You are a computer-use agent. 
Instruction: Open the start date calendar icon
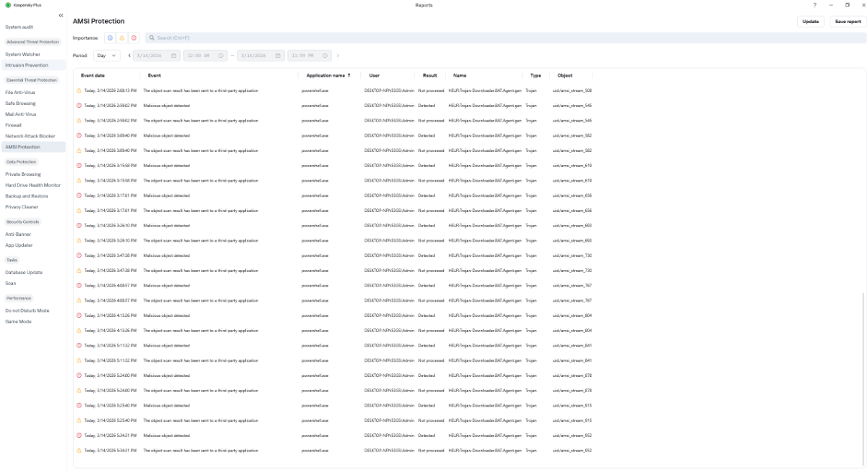[x=174, y=56]
